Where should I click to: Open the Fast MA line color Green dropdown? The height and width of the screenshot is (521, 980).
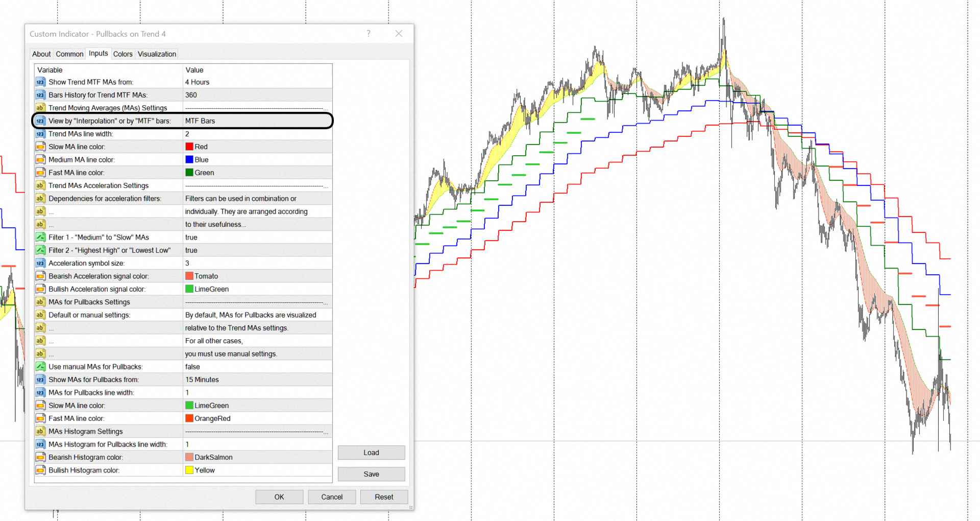click(257, 173)
